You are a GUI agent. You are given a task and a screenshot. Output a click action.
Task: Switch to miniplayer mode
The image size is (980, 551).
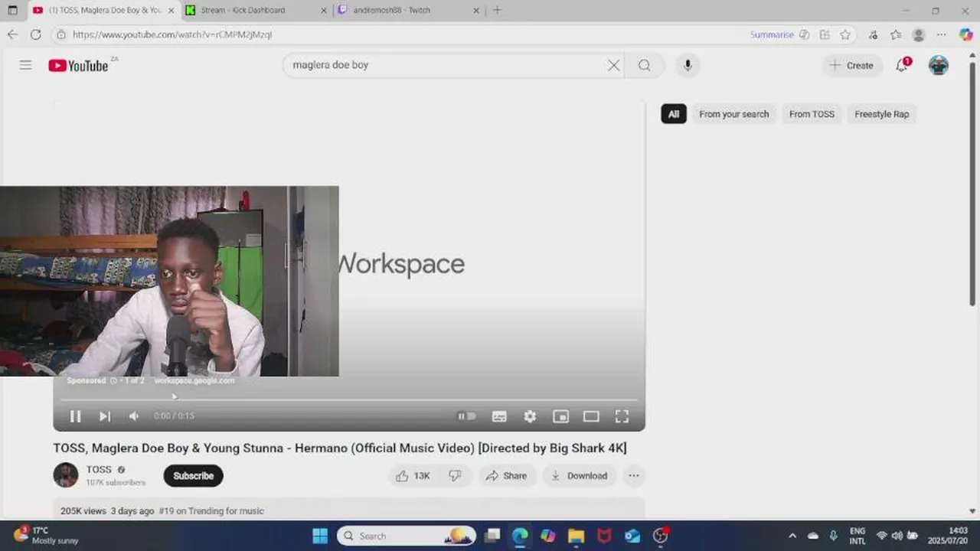coord(560,416)
